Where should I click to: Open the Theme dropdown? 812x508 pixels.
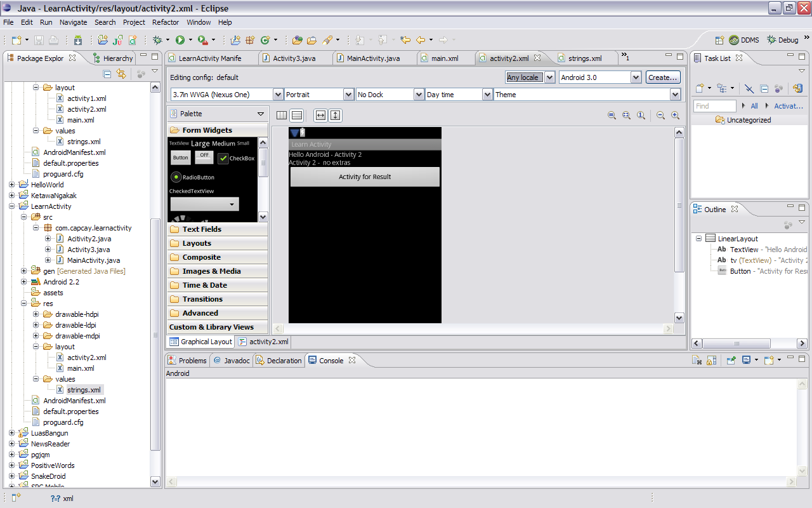(x=587, y=95)
